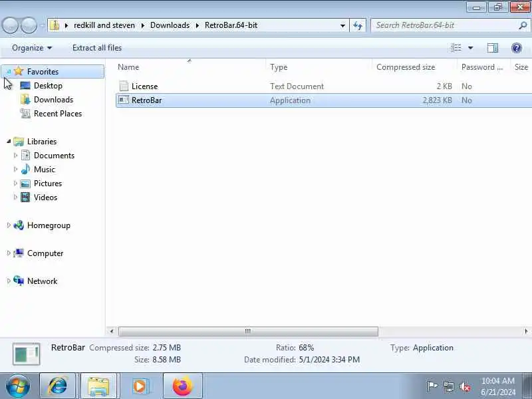Click Downloads breadcrumb in address bar
The image size is (532, 399).
tap(170, 25)
